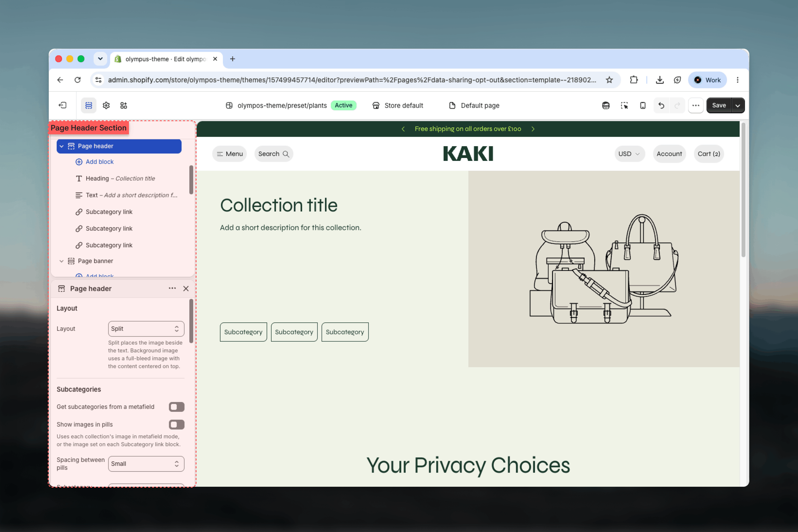Open the Save button dropdown arrow
Image resolution: width=798 pixels, height=532 pixels.
(x=738, y=105)
